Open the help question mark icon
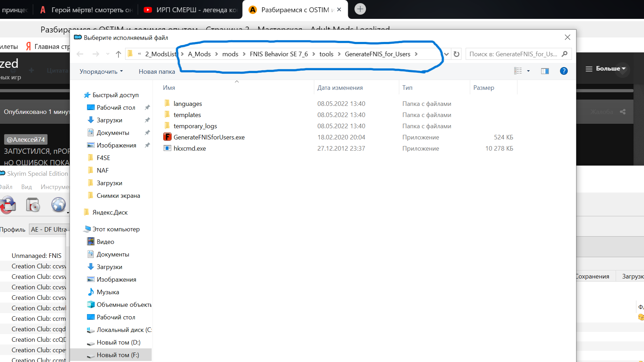This screenshot has width=644, height=362. 564,71
